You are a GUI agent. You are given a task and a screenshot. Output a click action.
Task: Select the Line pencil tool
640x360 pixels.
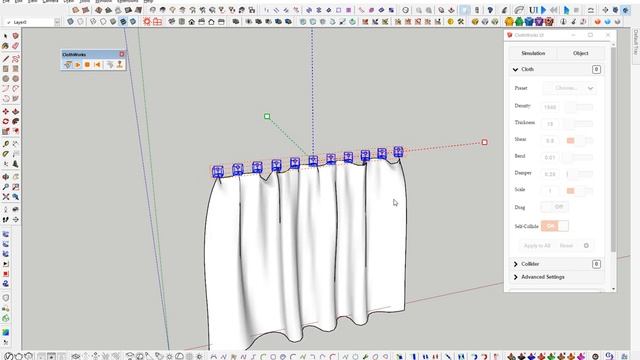(5, 59)
